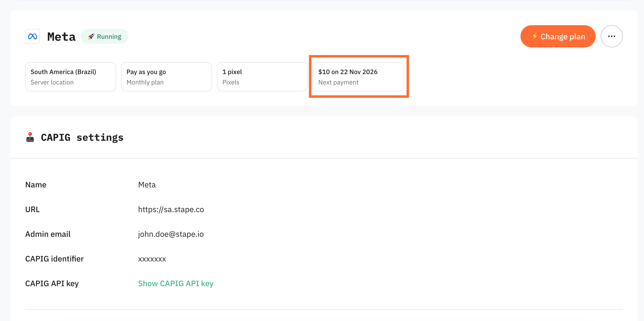Click the john.doe@stape.io admin email value

pyautogui.click(x=171, y=234)
